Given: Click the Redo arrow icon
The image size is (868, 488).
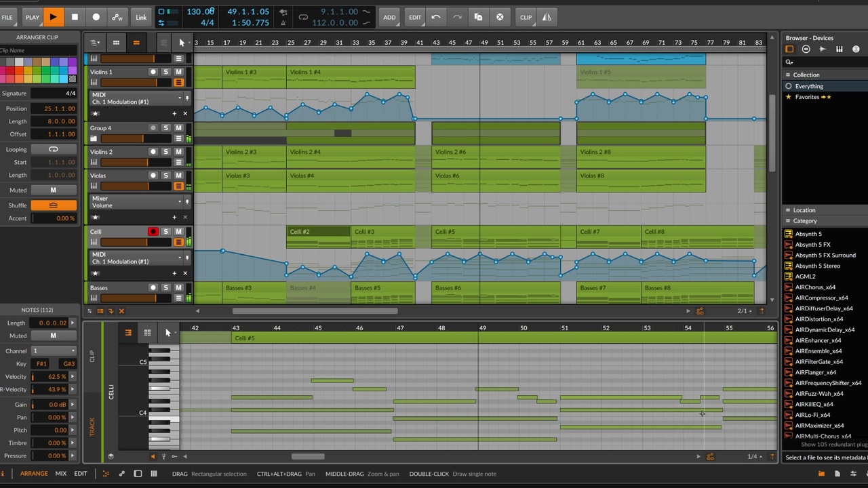Looking at the screenshot, I should point(457,17).
